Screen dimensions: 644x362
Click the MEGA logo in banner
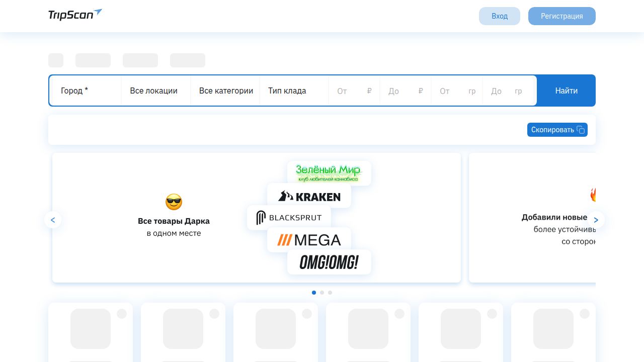(x=309, y=240)
